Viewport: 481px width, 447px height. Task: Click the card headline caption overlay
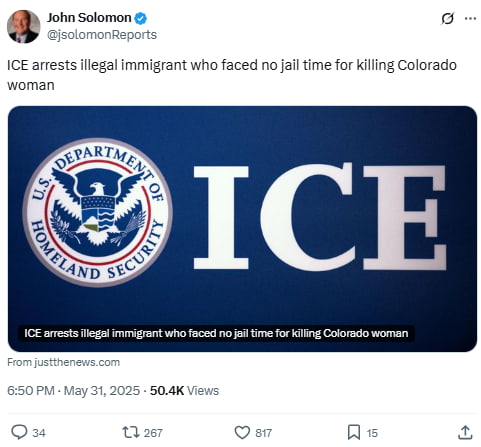[x=216, y=333]
